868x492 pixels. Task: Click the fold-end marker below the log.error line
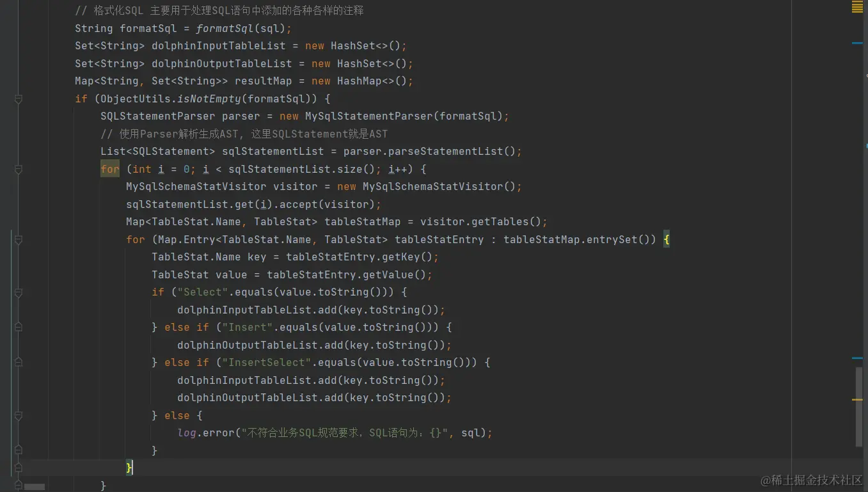pyautogui.click(x=18, y=450)
